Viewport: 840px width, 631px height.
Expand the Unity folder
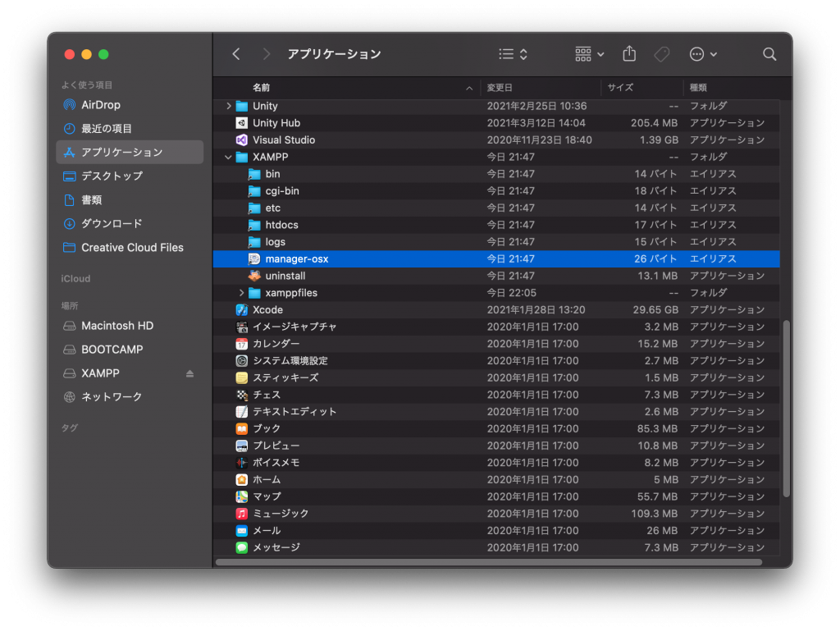coord(229,106)
